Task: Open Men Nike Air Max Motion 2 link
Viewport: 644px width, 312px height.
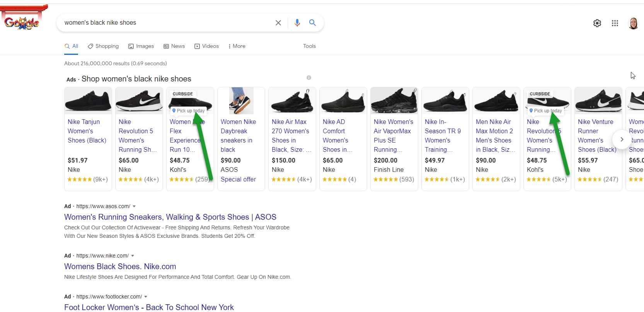Action: pos(495,136)
